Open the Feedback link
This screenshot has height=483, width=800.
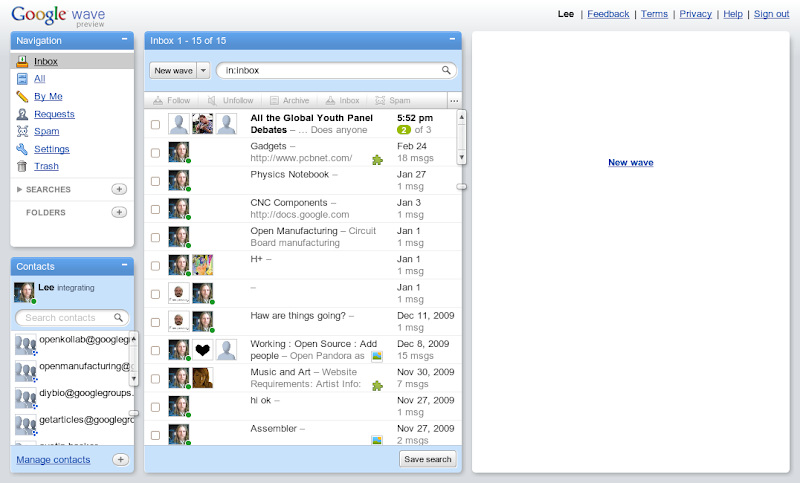(x=608, y=14)
